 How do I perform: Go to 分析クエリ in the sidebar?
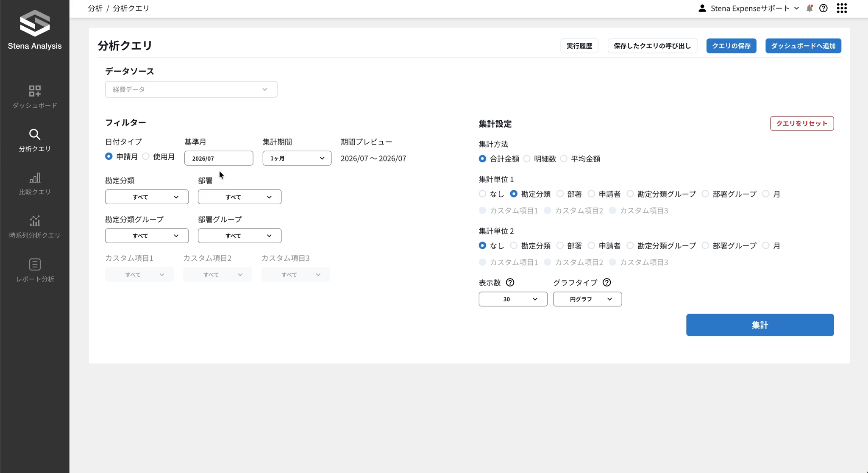pyautogui.click(x=35, y=141)
